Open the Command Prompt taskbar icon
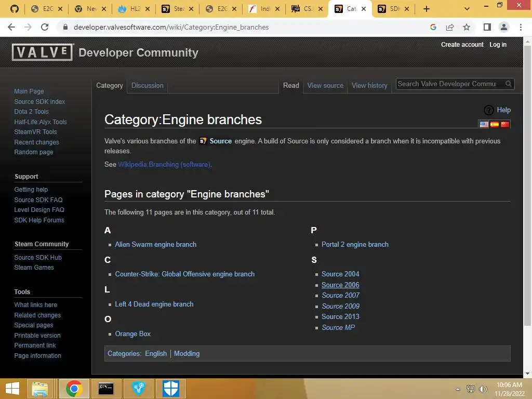This screenshot has height=399, width=532. [106, 389]
